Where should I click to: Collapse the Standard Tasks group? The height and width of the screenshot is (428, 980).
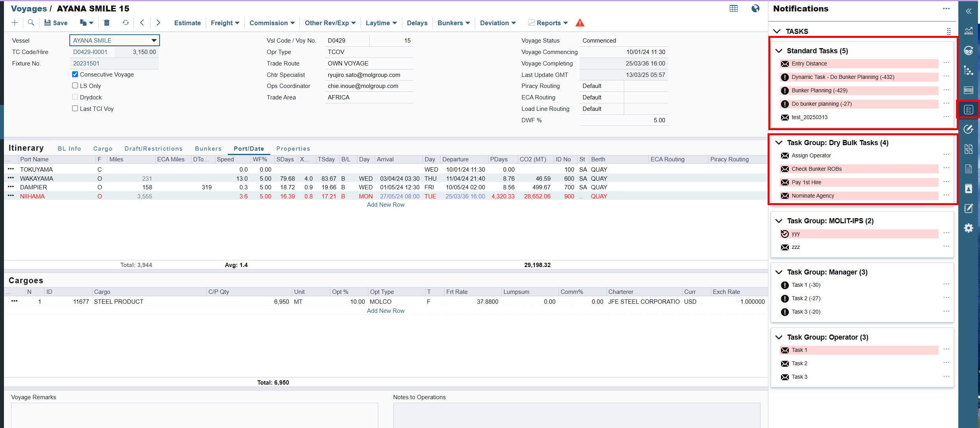coord(779,51)
